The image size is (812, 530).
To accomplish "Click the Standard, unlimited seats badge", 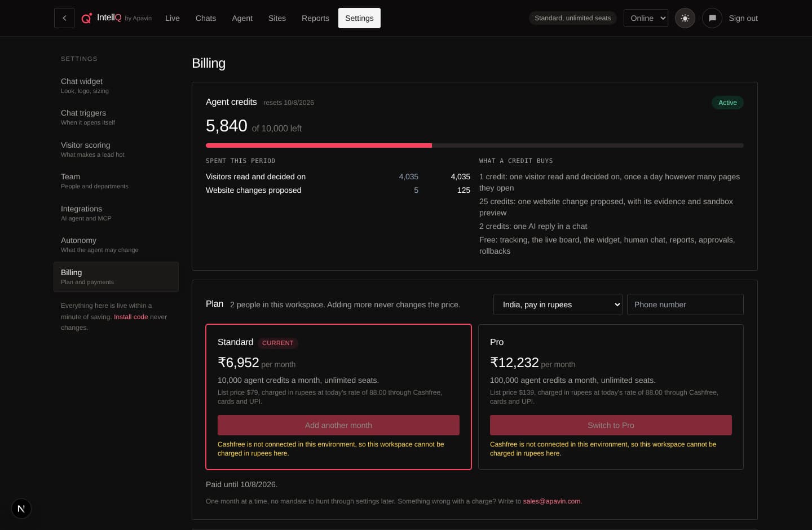I will (573, 18).
